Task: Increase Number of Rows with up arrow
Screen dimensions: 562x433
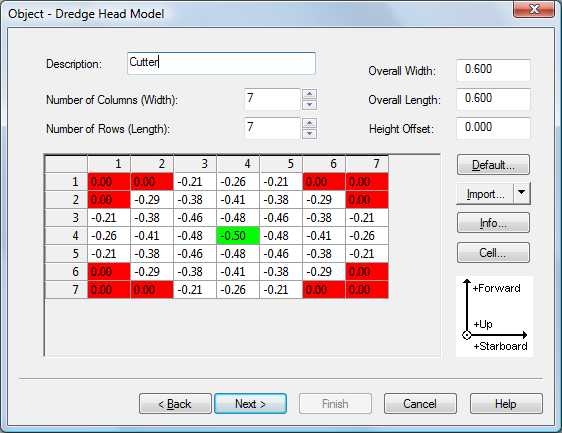Action: (309, 123)
